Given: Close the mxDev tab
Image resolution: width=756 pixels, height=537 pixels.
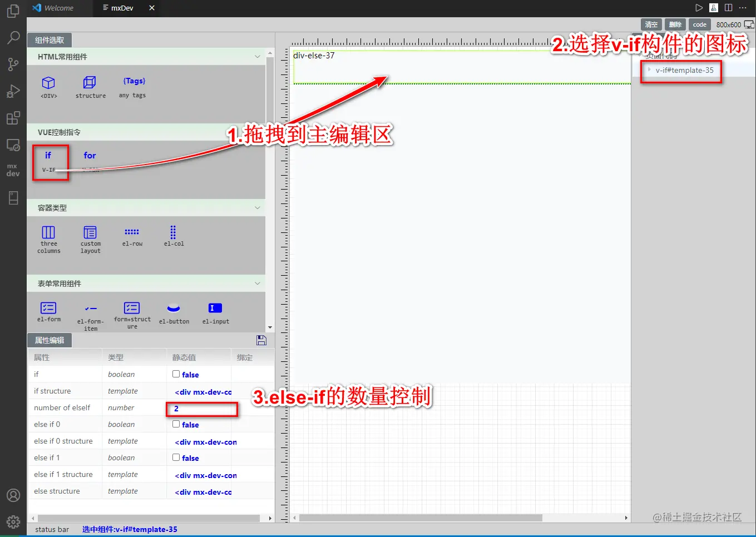Looking at the screenshot, I should coord(152,8).
